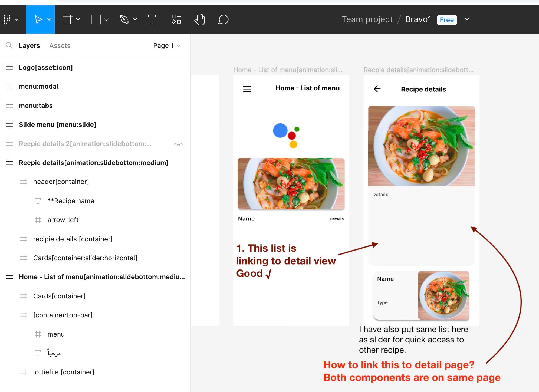Click the layers search icon
The width and height of the screenshot is (539, 392).
point(9,45)
